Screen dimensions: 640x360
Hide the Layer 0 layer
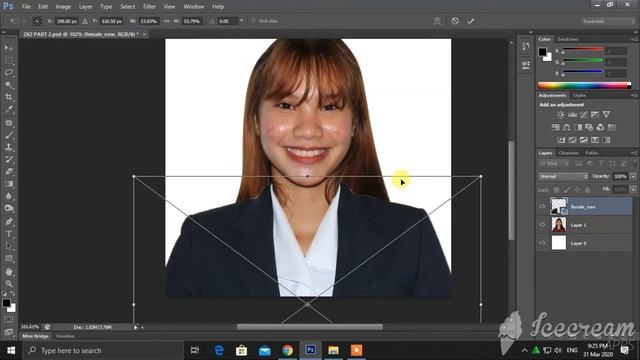click(542, 243)
